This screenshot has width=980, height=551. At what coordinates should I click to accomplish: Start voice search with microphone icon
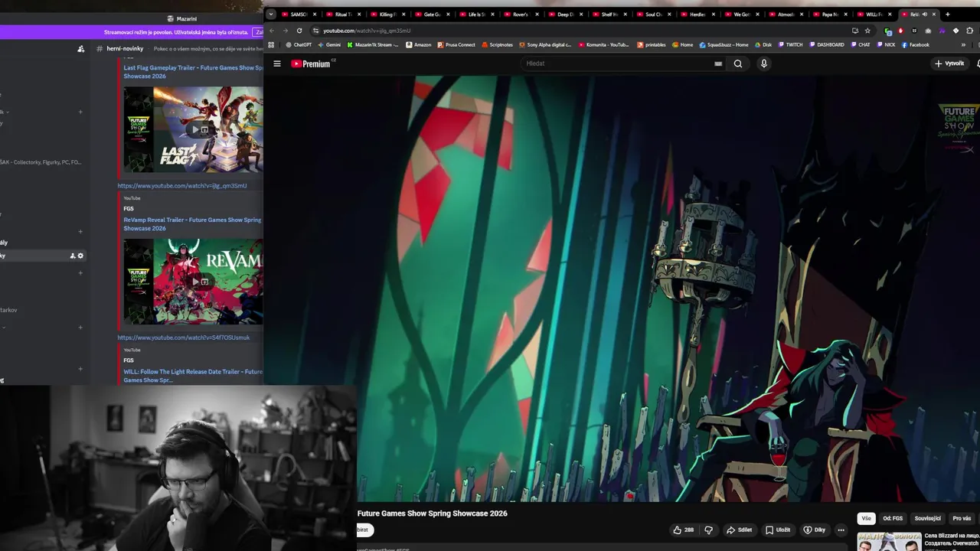(763, 64)
